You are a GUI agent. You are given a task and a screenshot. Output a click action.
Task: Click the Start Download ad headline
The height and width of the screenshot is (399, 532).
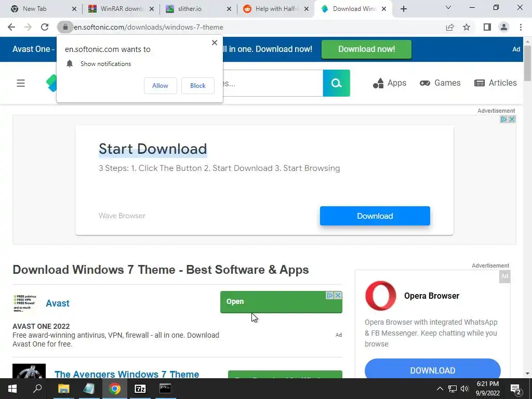click(x=153, y=149)
